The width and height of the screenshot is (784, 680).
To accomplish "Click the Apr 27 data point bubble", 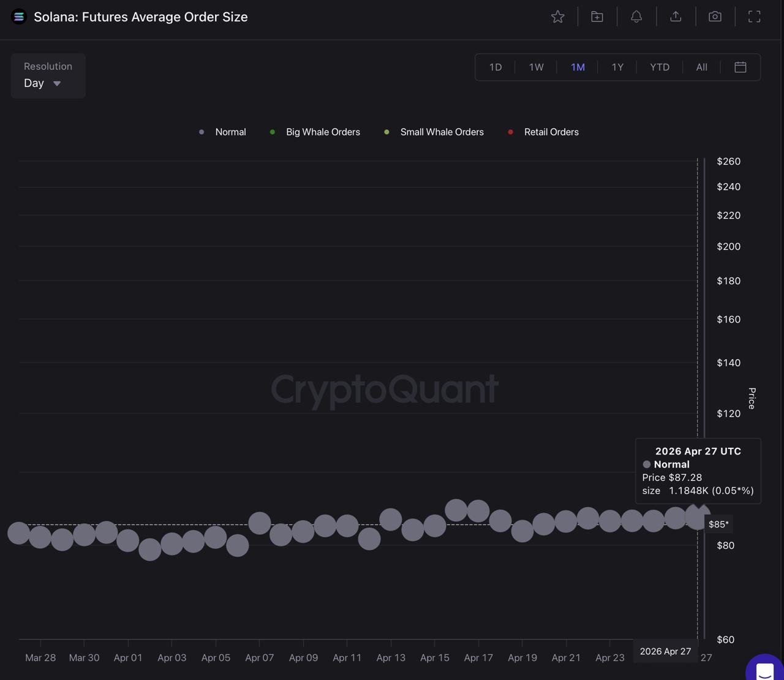I will (x=697, y=517).
